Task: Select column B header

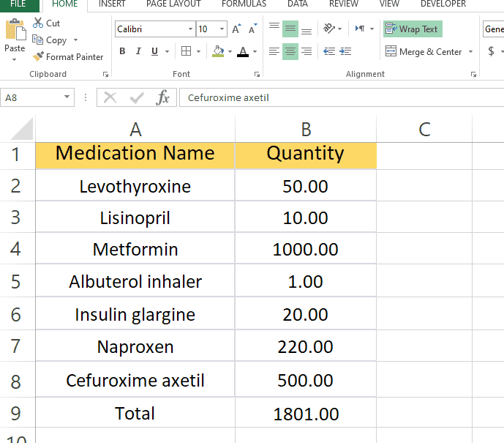Action: [x=306, y=129]
